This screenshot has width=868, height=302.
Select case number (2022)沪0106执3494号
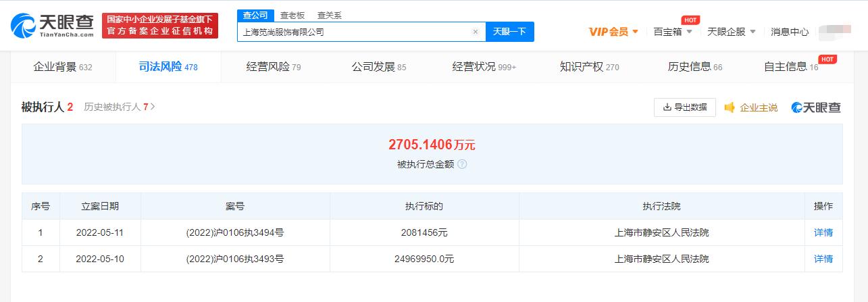tap(235, 232)
